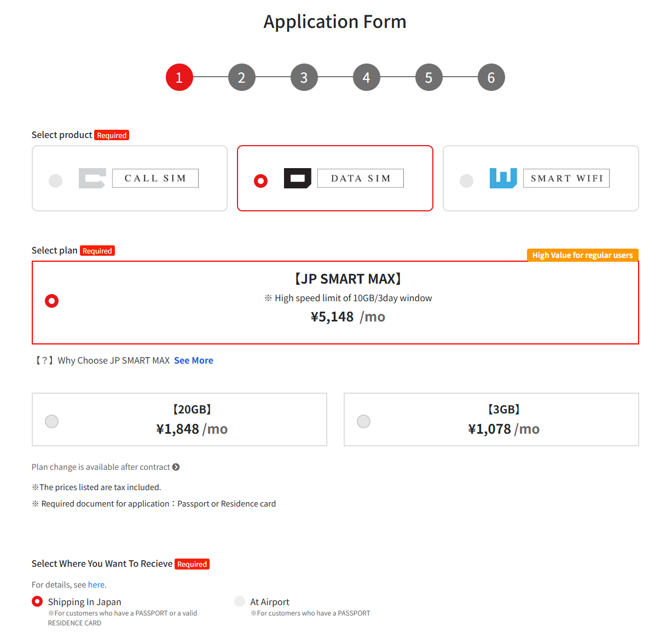
Task: Go to step 2 circle
Action: tap(241, 78)
